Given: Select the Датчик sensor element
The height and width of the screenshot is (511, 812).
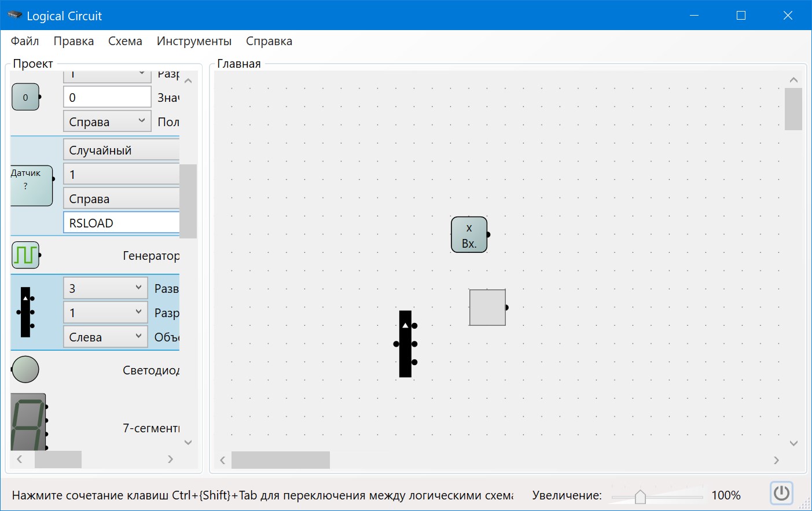Looking at the screenshot, I should point(30,185).
